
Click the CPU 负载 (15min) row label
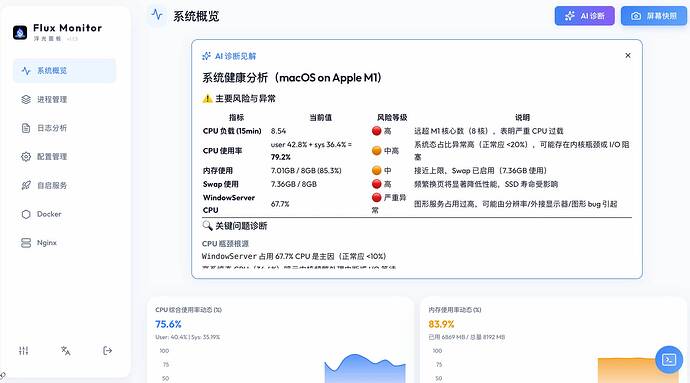(x=232, y=131)
